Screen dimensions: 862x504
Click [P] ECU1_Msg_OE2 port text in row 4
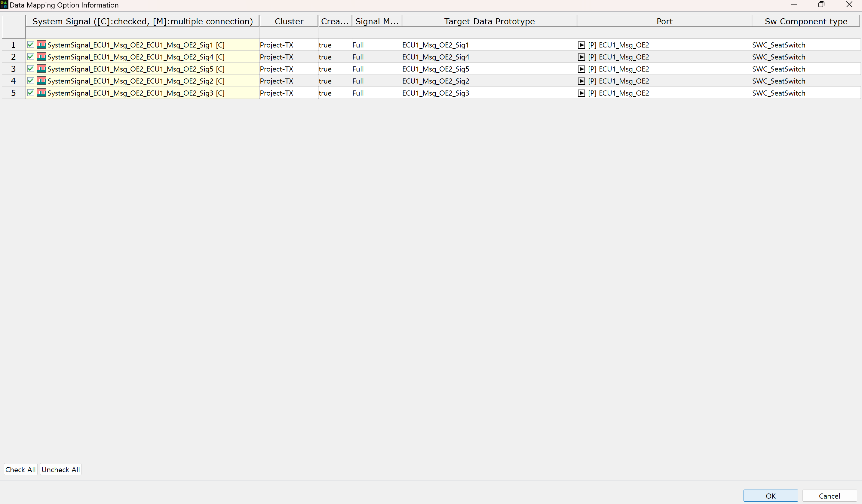point(618,81)
